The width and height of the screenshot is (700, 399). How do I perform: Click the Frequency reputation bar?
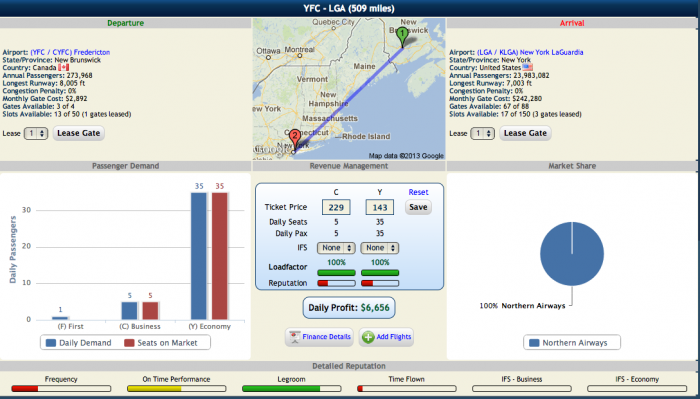point(61,389)
